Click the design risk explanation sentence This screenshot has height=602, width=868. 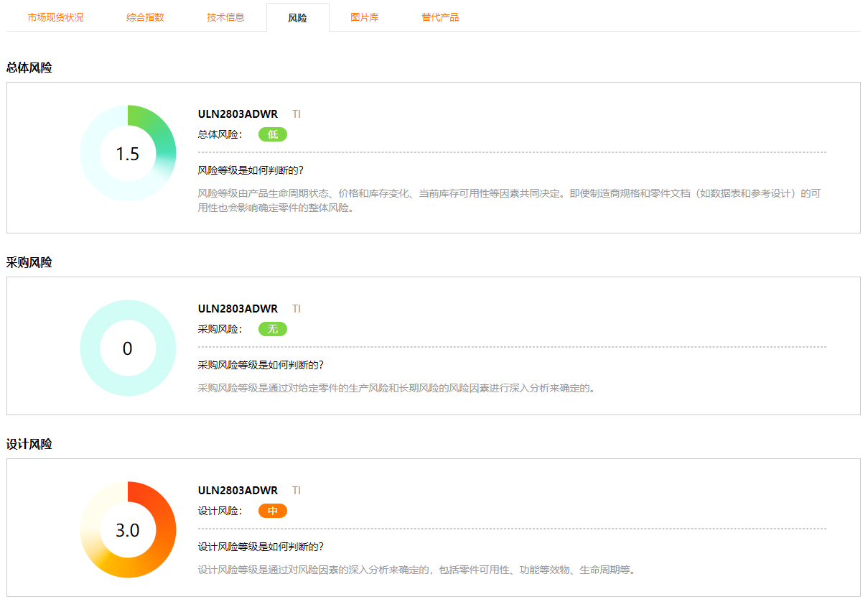pos(416,570)
